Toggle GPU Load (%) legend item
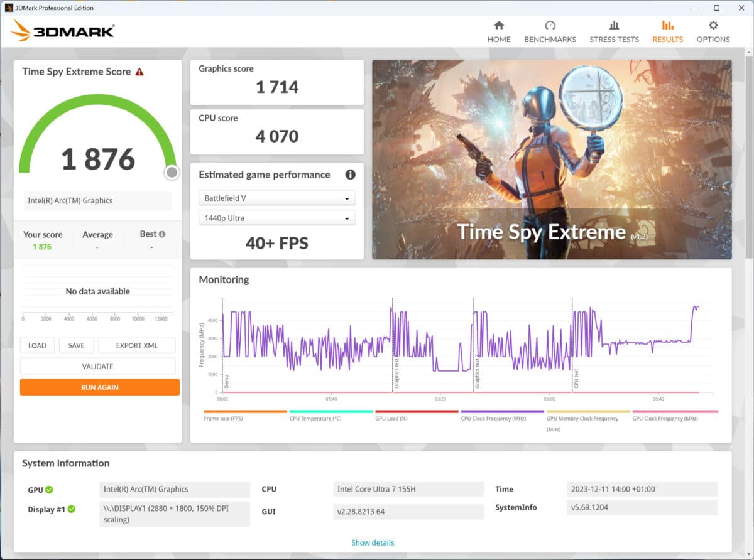The height and width of the screenshot is (560, 754). tap(391, 418)
